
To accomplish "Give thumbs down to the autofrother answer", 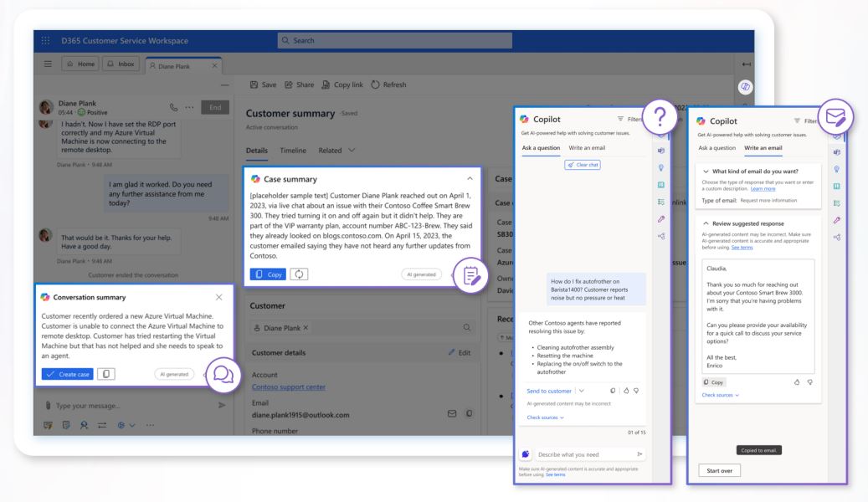I will click(636, 391).
